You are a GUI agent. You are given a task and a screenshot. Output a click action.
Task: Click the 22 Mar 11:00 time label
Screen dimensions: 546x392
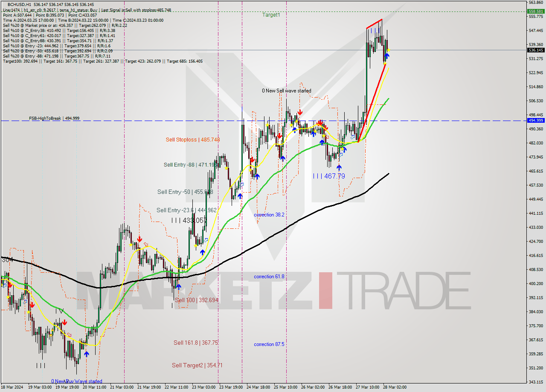pos(176,387)
